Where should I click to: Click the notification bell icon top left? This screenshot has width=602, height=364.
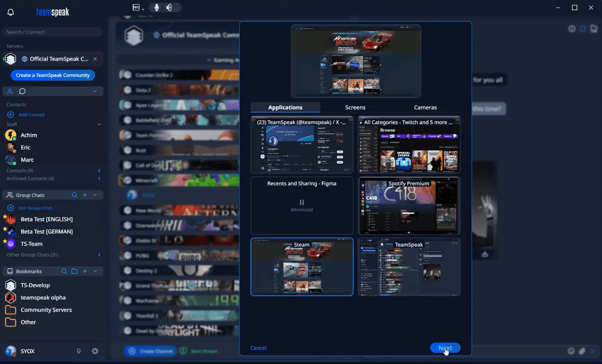coord(10,12)
